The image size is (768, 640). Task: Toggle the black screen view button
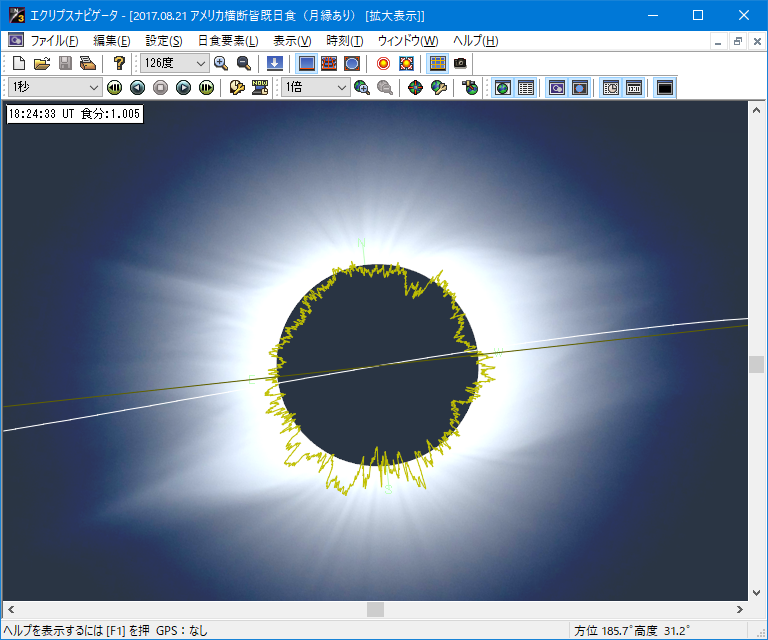[x=665, y=87]
